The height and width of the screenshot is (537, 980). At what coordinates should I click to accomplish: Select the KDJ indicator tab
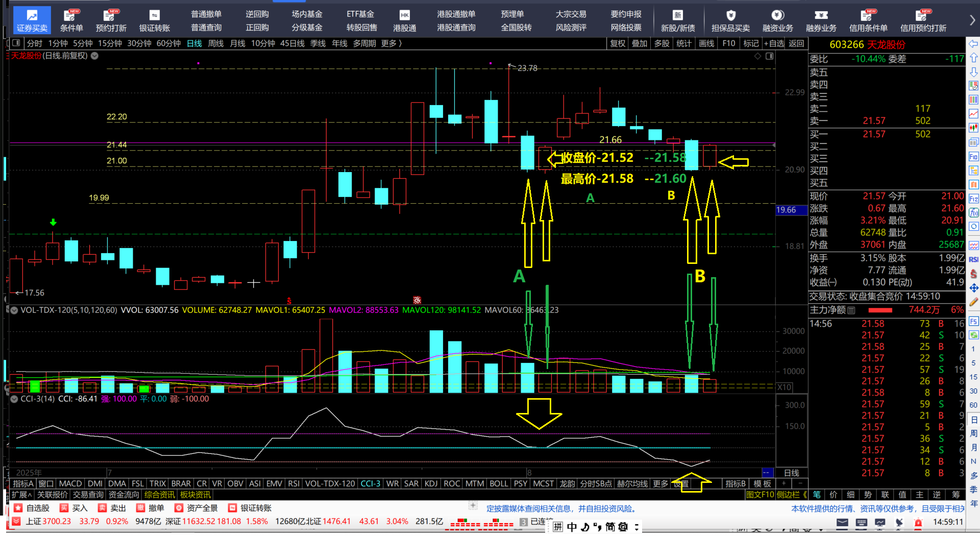[x=431, y=483]
